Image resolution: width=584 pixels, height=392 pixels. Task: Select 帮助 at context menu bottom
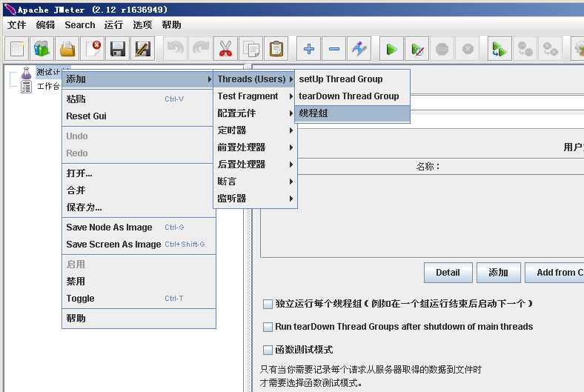click(139, 319)
